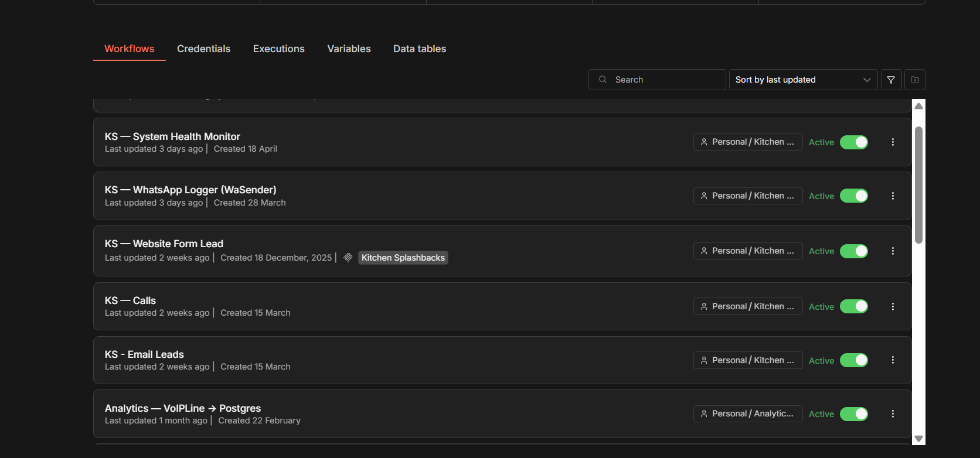Viewport: 980px width, 458px height.
Task: Open the filter options icon
Action: coord(891,80)
